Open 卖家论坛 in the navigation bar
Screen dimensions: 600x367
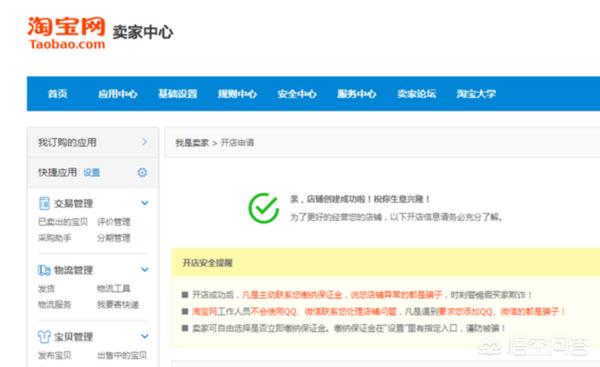[x=417, y=94]
